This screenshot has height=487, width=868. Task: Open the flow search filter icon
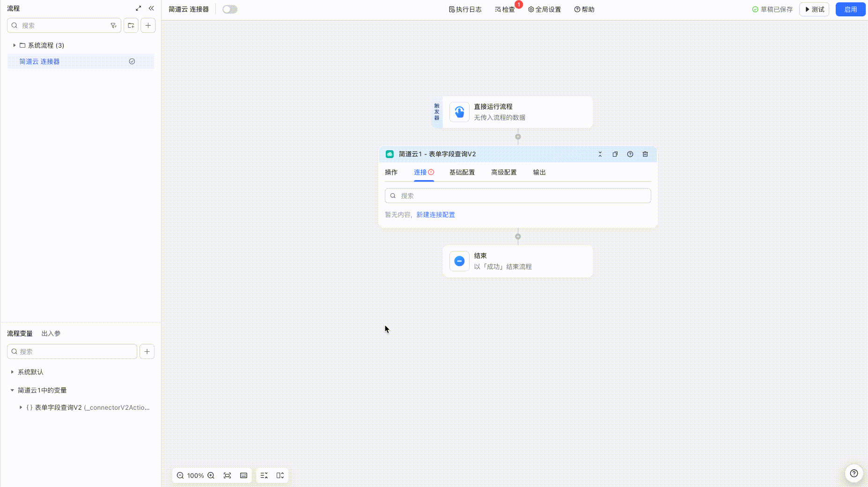113,25
